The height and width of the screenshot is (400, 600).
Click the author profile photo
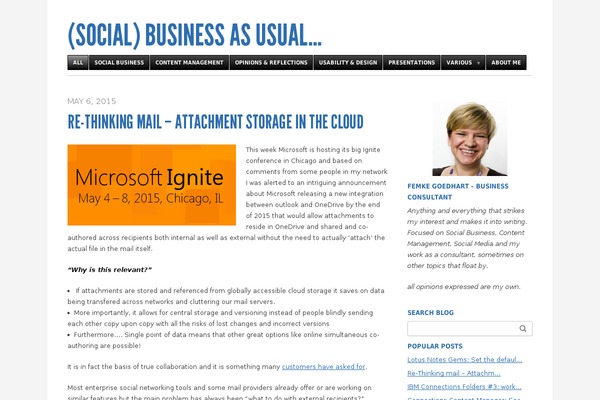470,139
